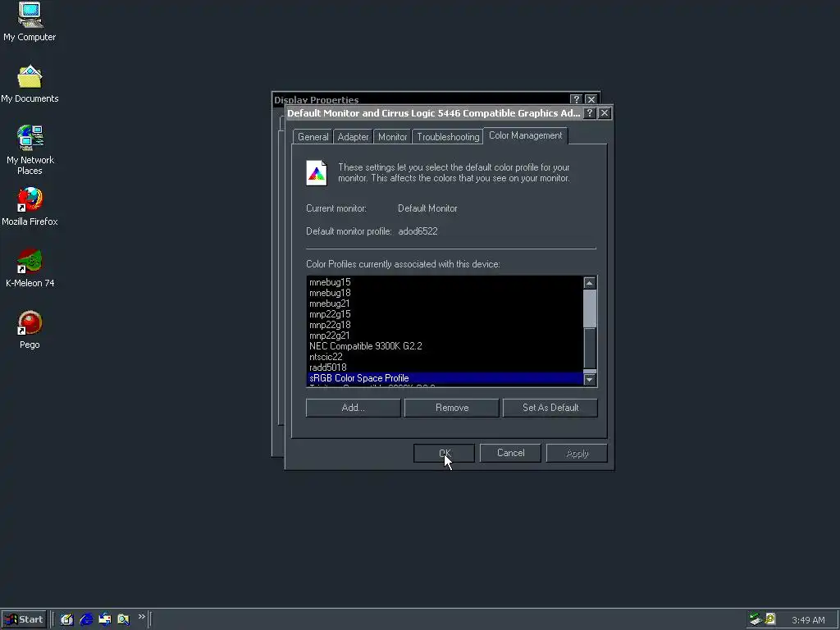
Task: Select the mnp22g15 profile
Action: [445, 314]
